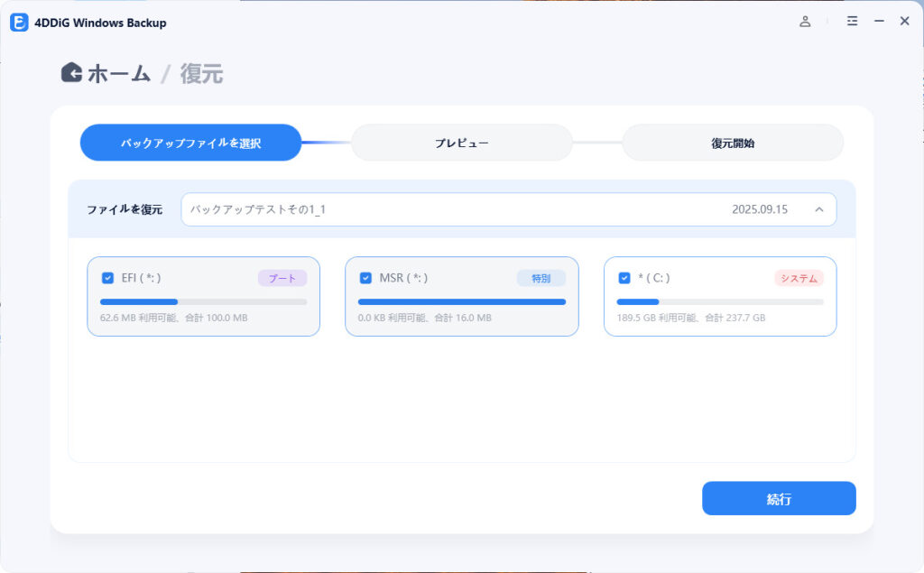Click the 4DDiG Windows Backup title text
This screenshot has height=573, width=924.
pyautogui.click(x=100, y=23)
